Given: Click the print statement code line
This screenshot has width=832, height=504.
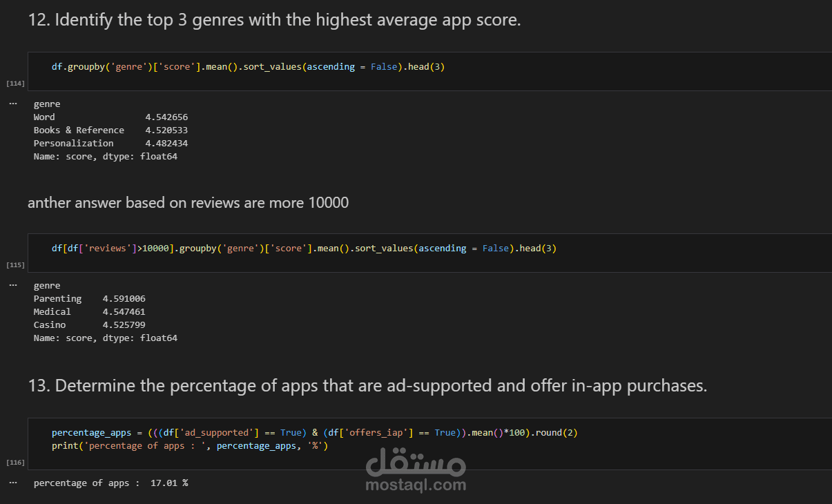Looking at the screenshot, I should pos(190,446).
